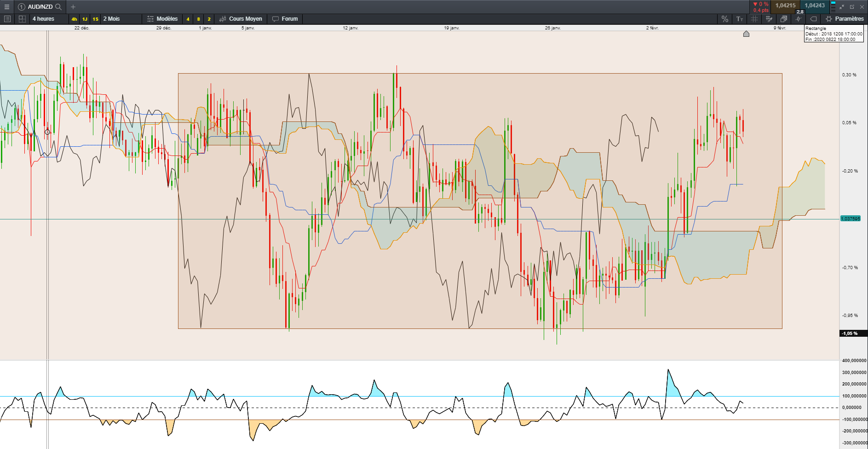868x449 pixels.
Task: Click the 400,000000 indicator scale value
Action: pos(854,361)
